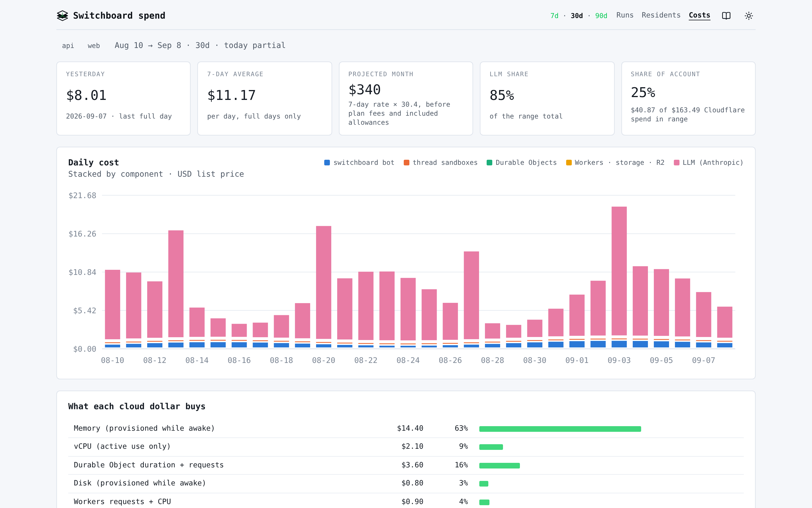Screen dimensions: 812x508
Task: Switch range to 90d
Action: coord(601,16)
